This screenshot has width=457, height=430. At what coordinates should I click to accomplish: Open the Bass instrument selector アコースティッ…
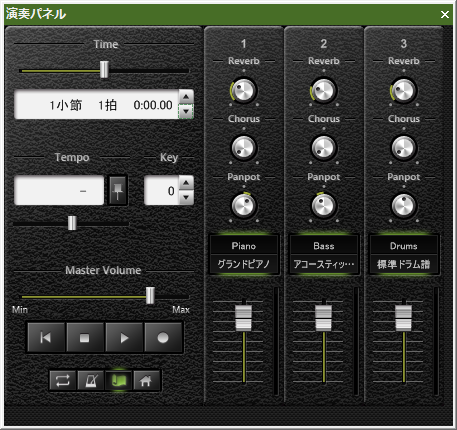tap(324, 264)
